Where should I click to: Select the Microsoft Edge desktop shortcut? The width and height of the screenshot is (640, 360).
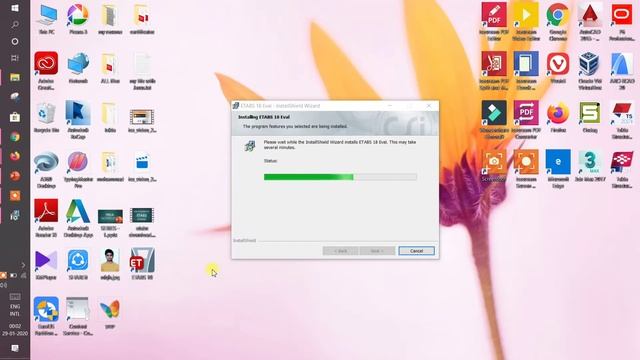[x=558, y=169]
